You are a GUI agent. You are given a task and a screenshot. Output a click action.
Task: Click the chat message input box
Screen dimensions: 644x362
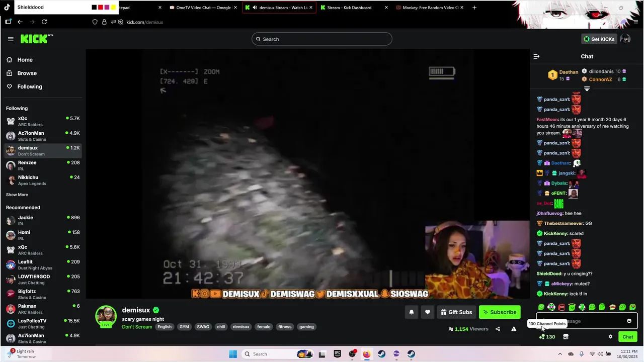587,321
